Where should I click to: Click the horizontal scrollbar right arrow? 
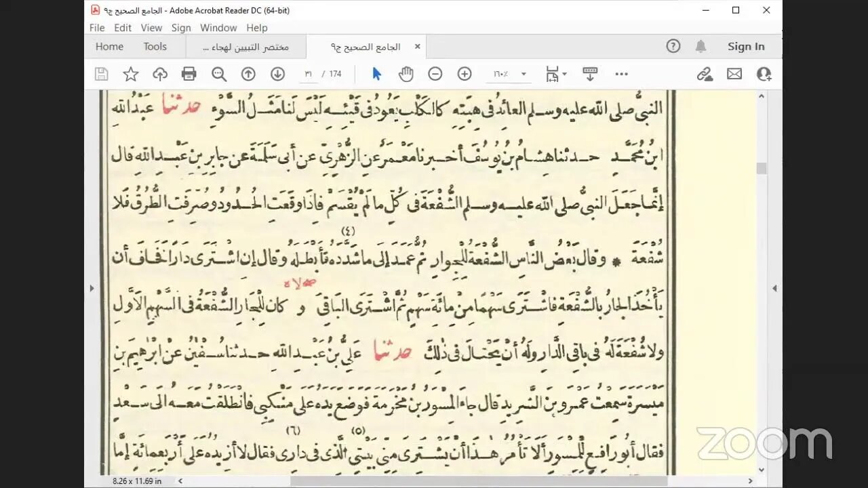(x=751, y=481)
